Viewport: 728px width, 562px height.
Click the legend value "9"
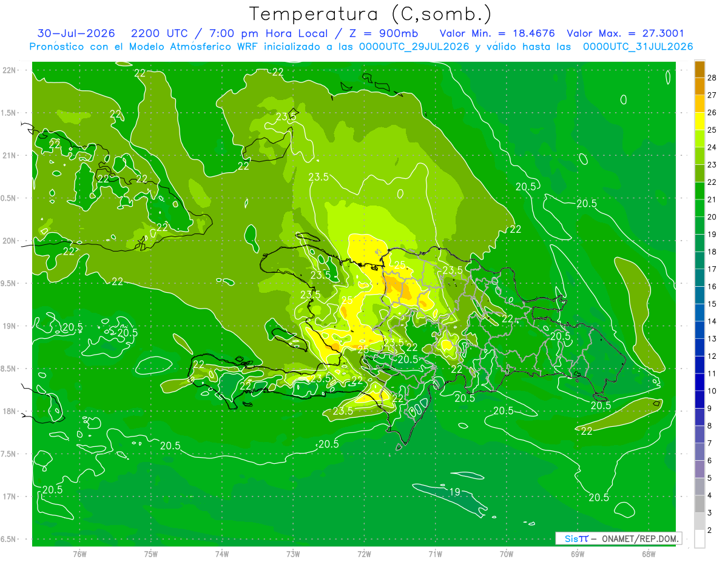(x=710, y=409)
